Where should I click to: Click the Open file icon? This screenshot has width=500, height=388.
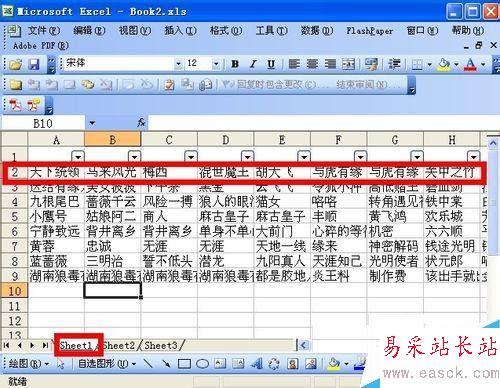pyautogui.click(x=15, y=64)
